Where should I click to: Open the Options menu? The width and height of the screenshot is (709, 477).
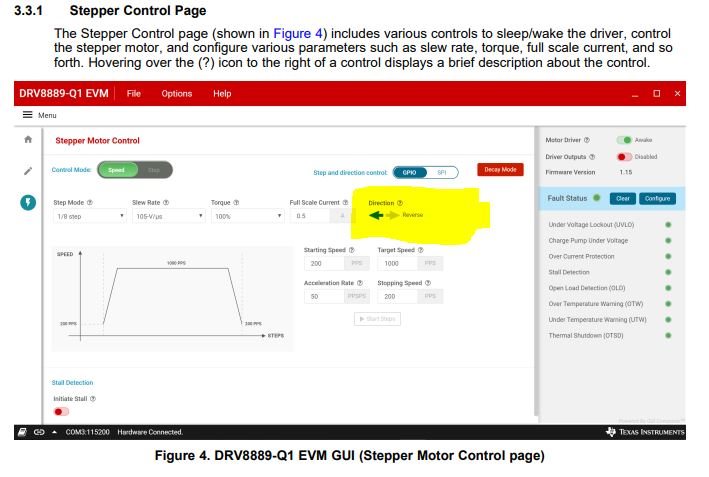177,94
